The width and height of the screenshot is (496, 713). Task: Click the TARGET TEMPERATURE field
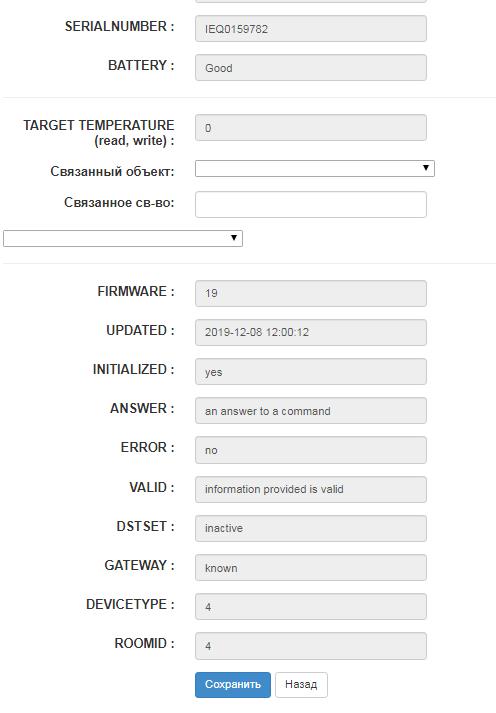[311, 127]
